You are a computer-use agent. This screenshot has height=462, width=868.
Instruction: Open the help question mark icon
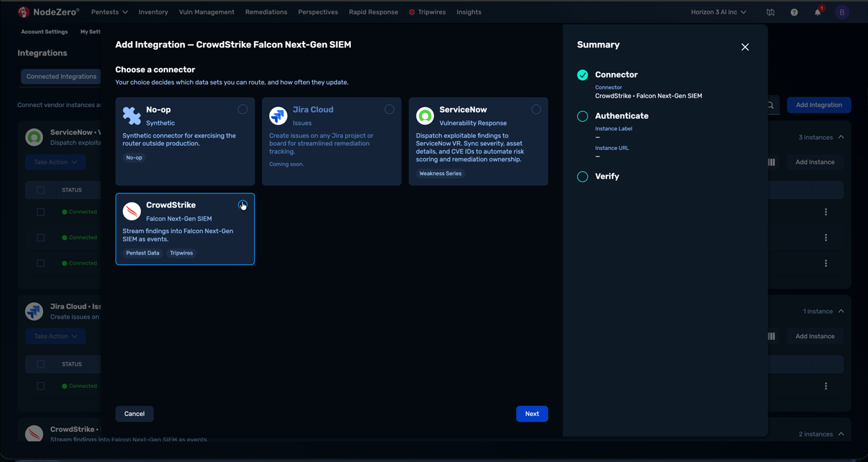[x=794, y=12]
